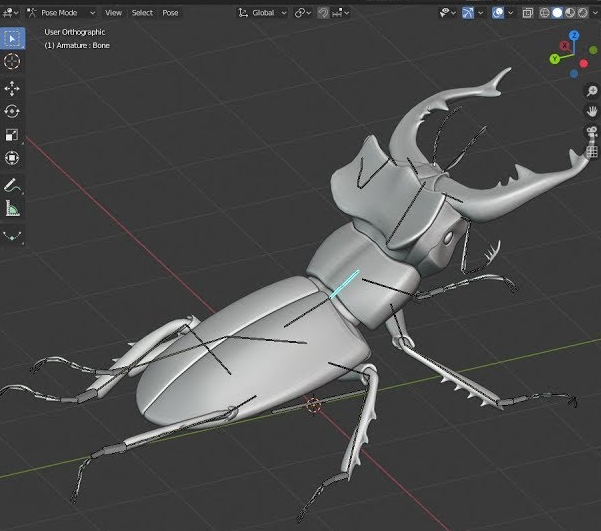Choose the Scale tool

pyautogui.click(x=12, y=135)
